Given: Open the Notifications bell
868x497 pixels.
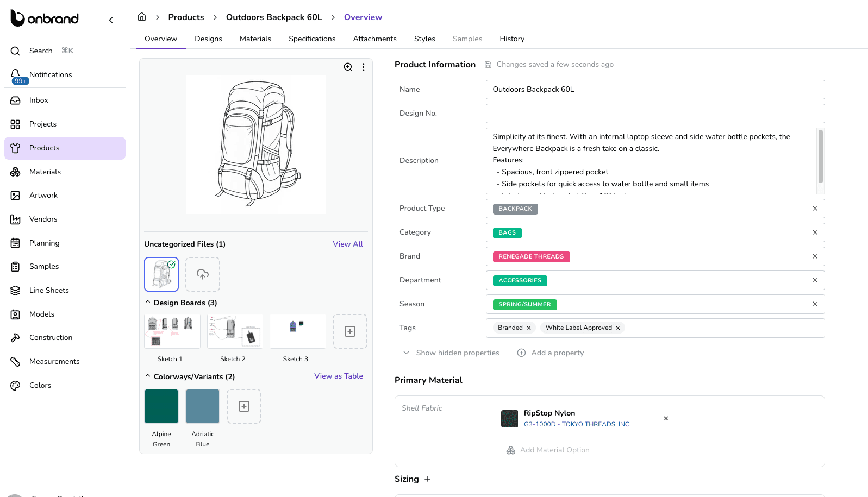Looking at the screenshot, I should point(16,74).
